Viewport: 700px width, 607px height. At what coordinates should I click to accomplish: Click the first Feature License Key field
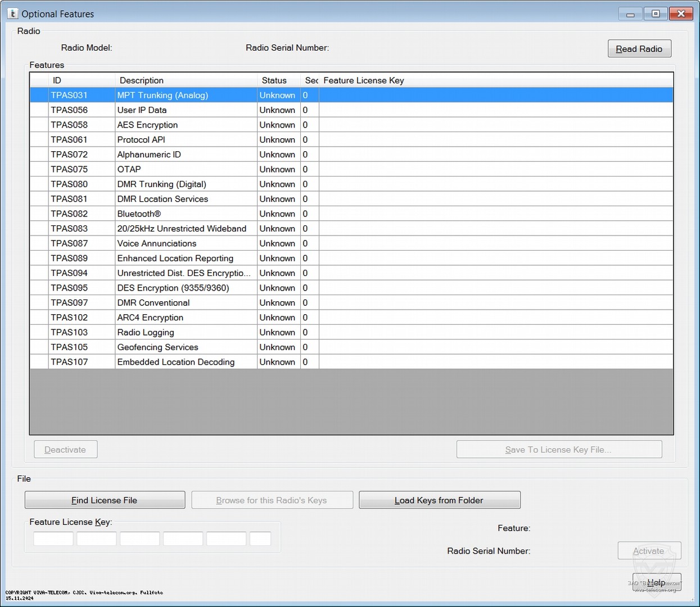tap(53, 538)
